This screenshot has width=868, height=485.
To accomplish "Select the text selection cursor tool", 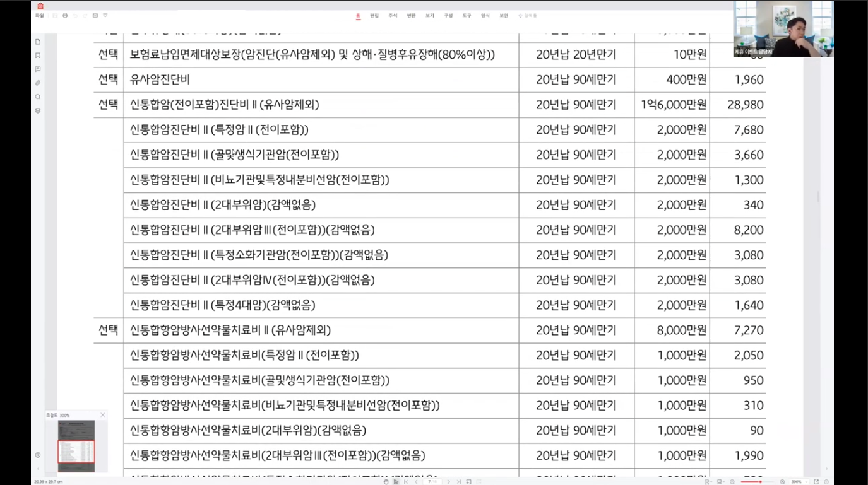I will [395, 481].
